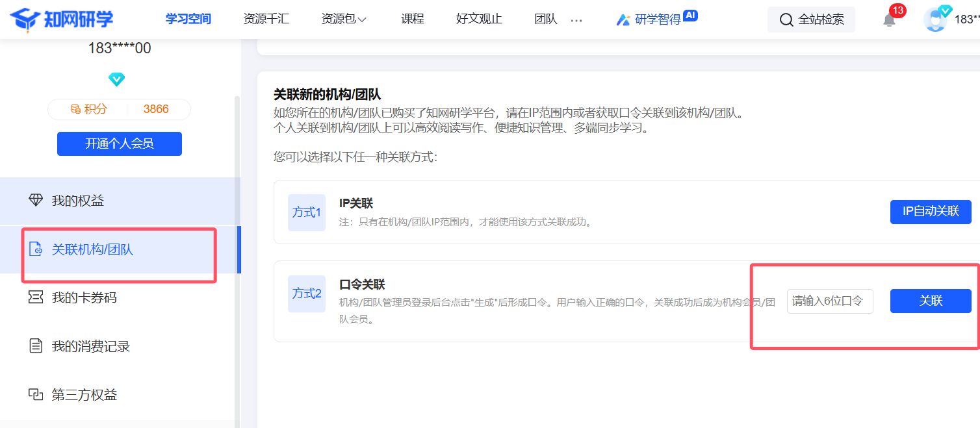This screenshot has height=428, width=980.
Task: Click the 研学智得 AI icon
Action: point(623,19)
